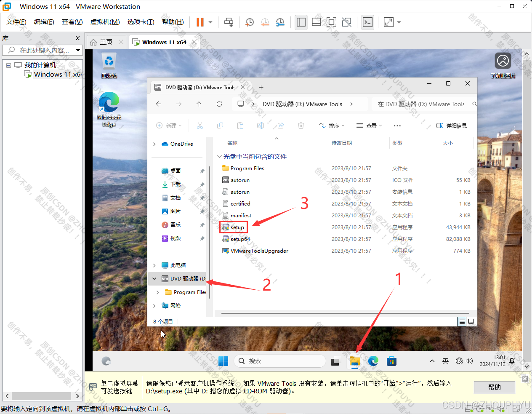This screenshot has width=532, height=414.
Task: Open the 文件(F) menu
Action: pyautogui.click(x=16, y=22)
